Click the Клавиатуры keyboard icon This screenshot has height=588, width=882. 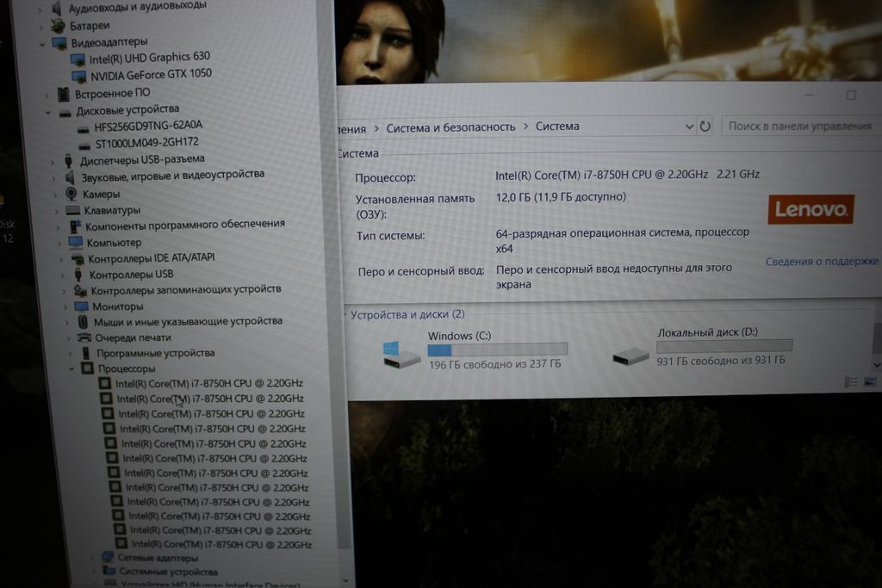[x=73, y=211]
